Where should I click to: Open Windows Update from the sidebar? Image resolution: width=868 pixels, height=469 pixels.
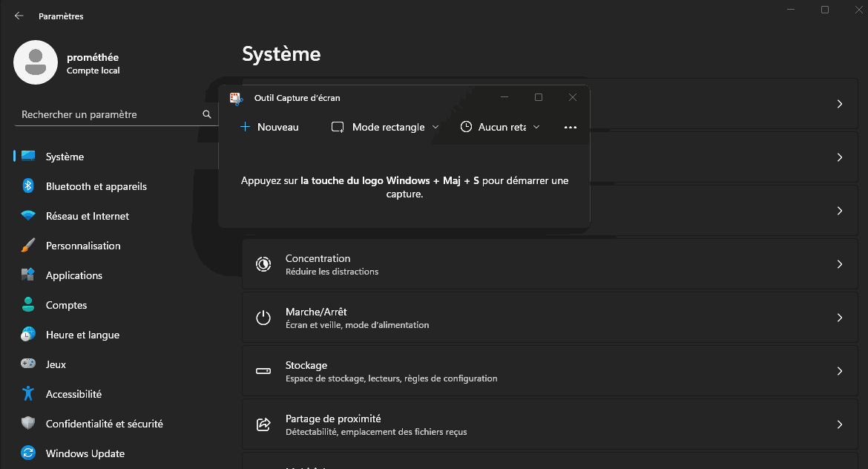84,453
